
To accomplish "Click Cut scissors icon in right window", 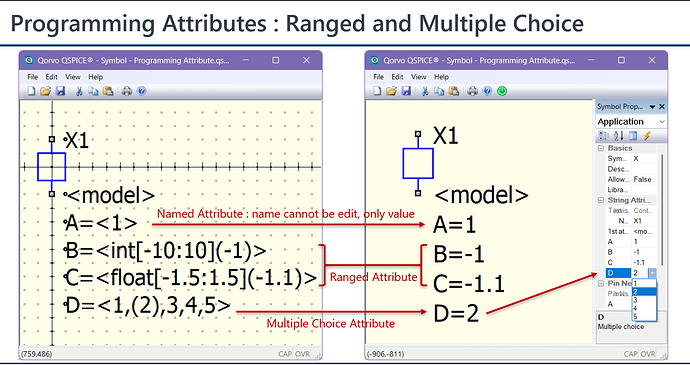I will tap(425, 91).
